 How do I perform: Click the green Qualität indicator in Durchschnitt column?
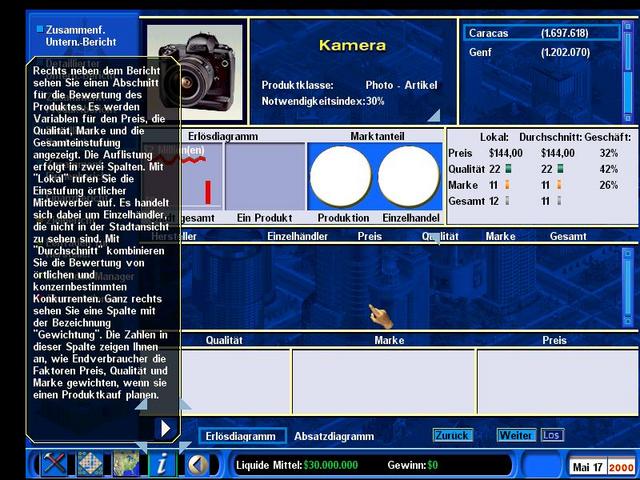(x=560, y=169)
